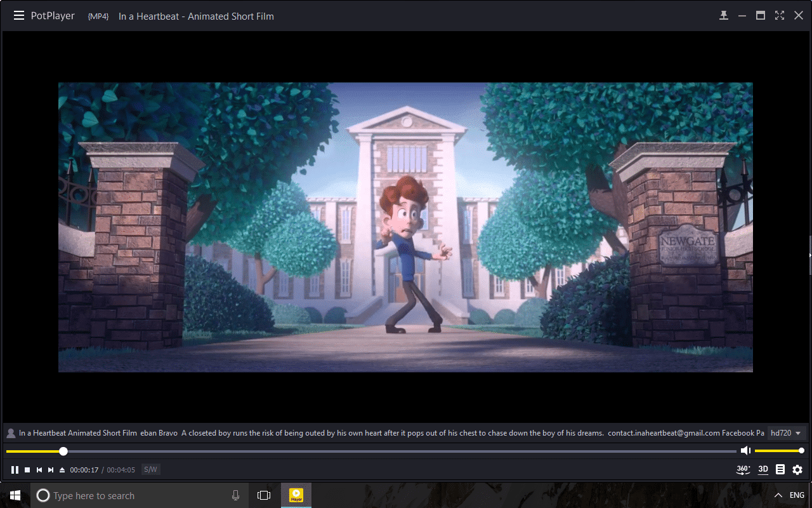Open Task View on the taskbar
Viewport: 812px width, 508px height.
point(264,495)
